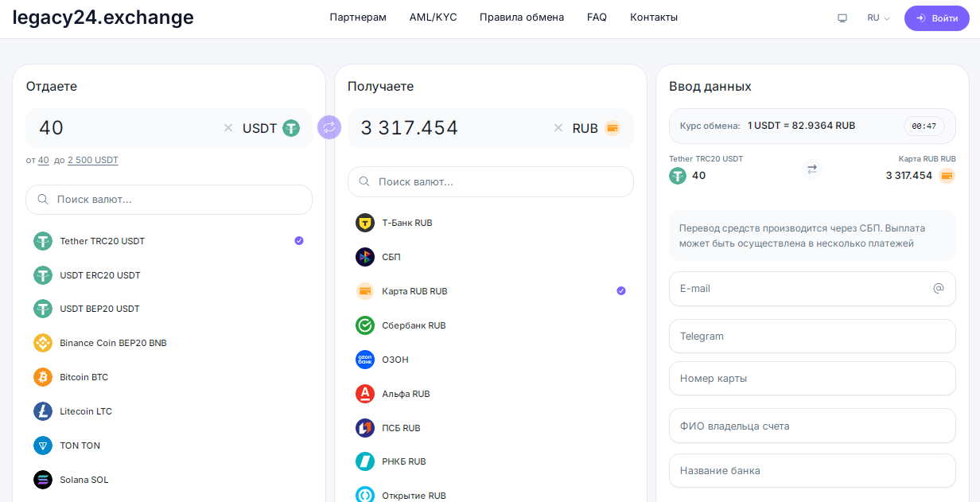Focus the currency search field under Получаете
This screenshot has height=502, width=980.
[491, 182]
